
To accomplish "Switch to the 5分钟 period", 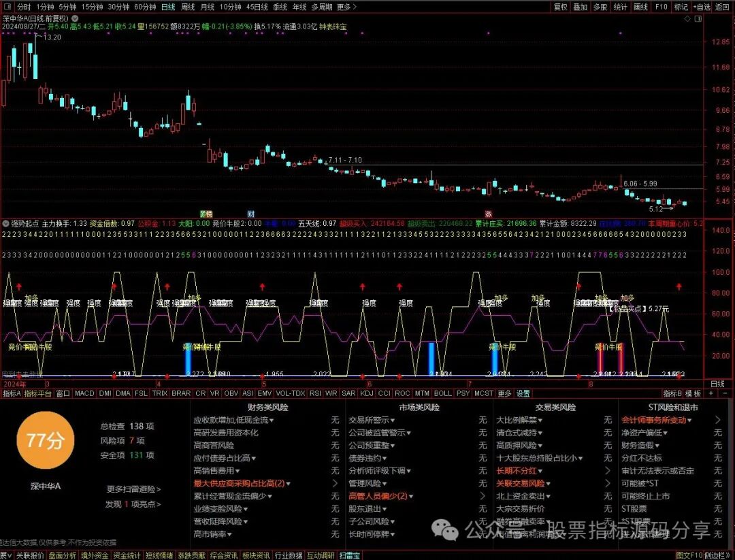I will (67, 7).
